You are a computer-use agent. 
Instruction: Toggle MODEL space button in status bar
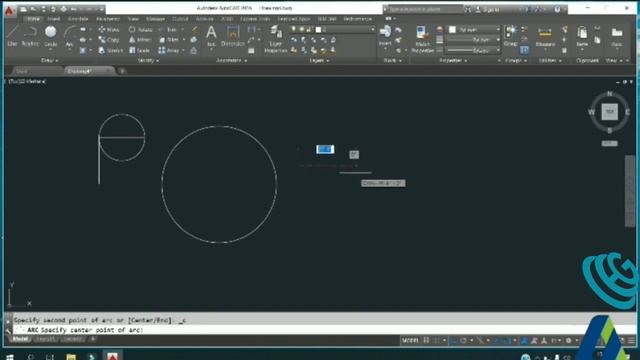point(410,340)
